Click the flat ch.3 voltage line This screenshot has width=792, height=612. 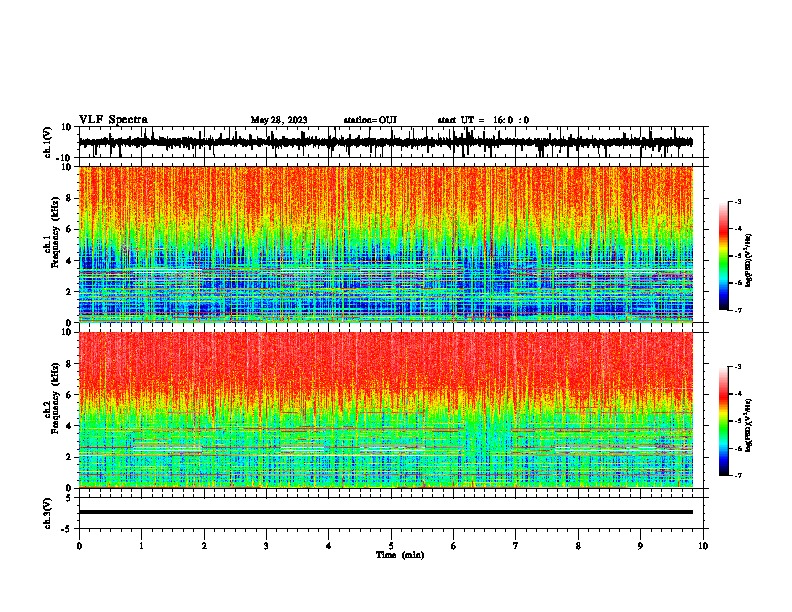(386, 512)
